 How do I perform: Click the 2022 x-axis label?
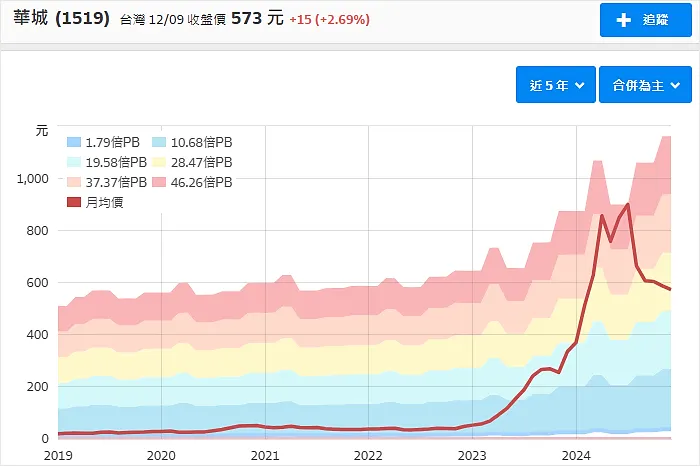(x=368, y=456)
